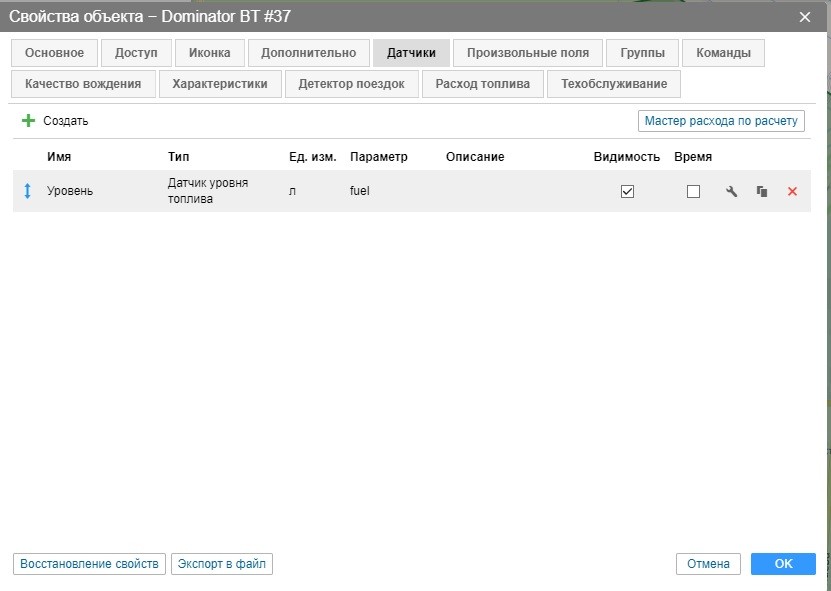Click the Отмена button

pos(708,564)
